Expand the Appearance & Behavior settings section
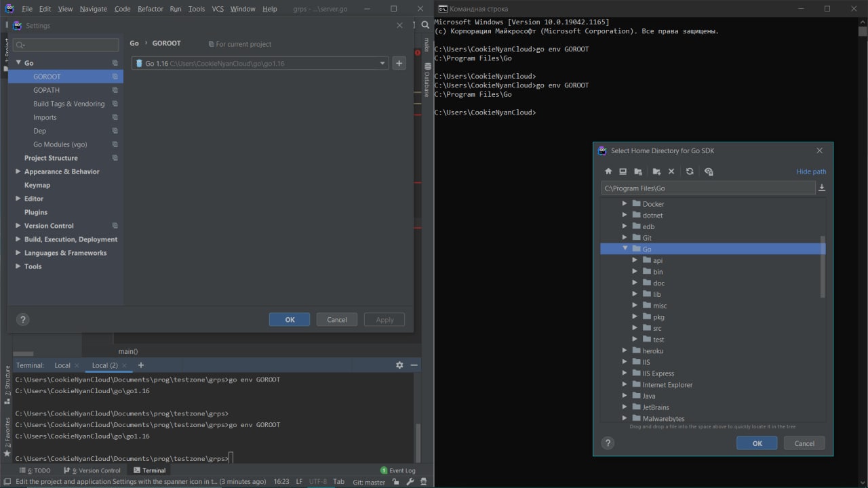 (18, 171)
